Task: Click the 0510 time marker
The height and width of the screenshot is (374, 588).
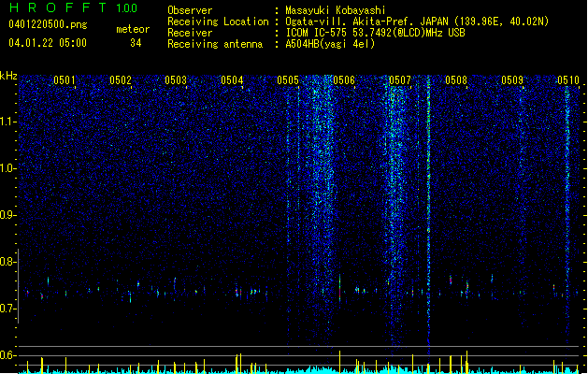Action: pos(568,80)
